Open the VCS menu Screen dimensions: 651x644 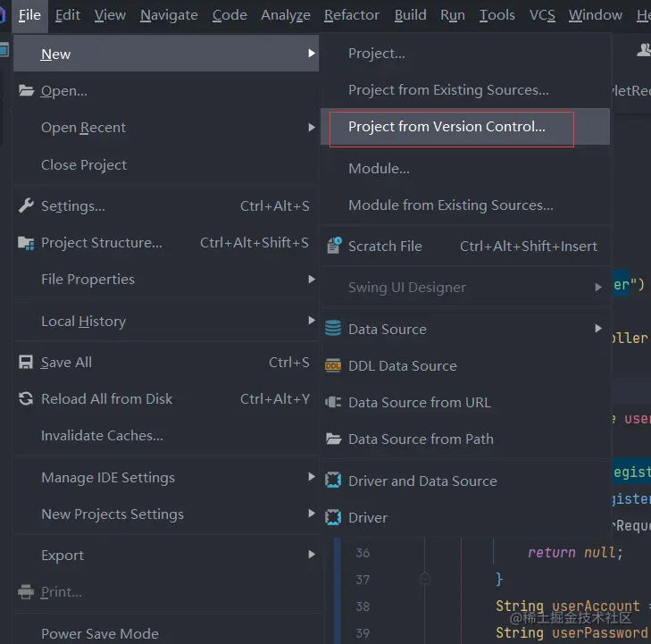pos(542,15)
